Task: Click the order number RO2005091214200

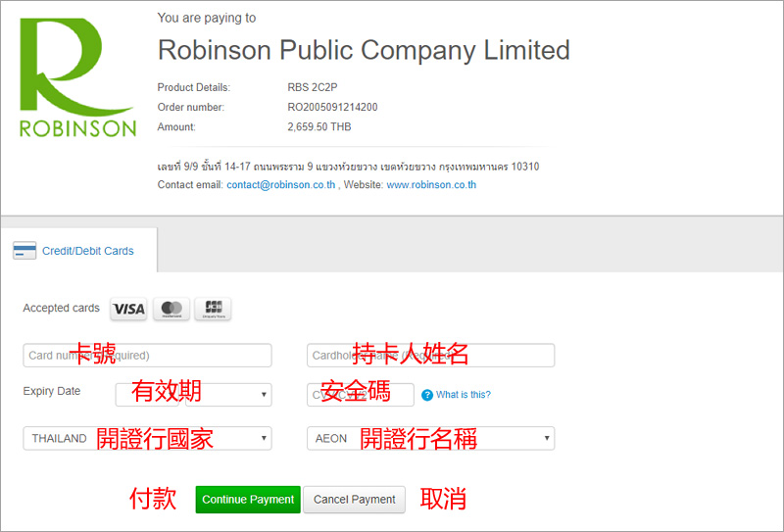Action: [332, 108]
